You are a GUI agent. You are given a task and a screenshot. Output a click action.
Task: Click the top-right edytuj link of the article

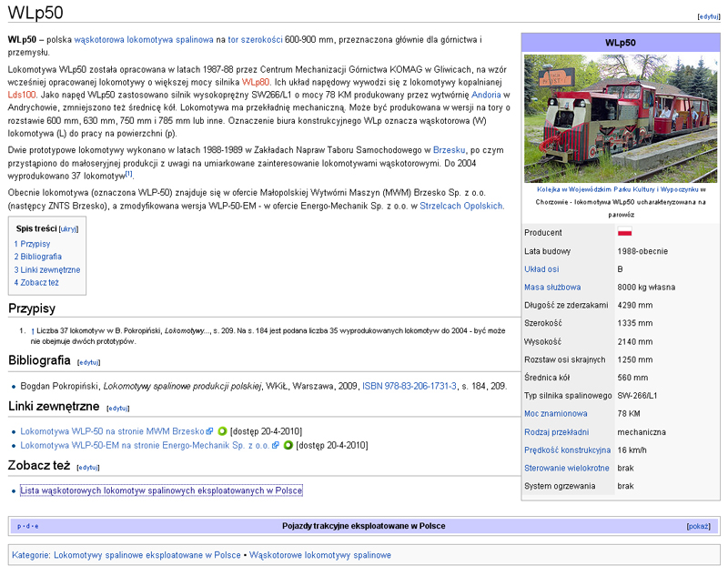point(709,16)
